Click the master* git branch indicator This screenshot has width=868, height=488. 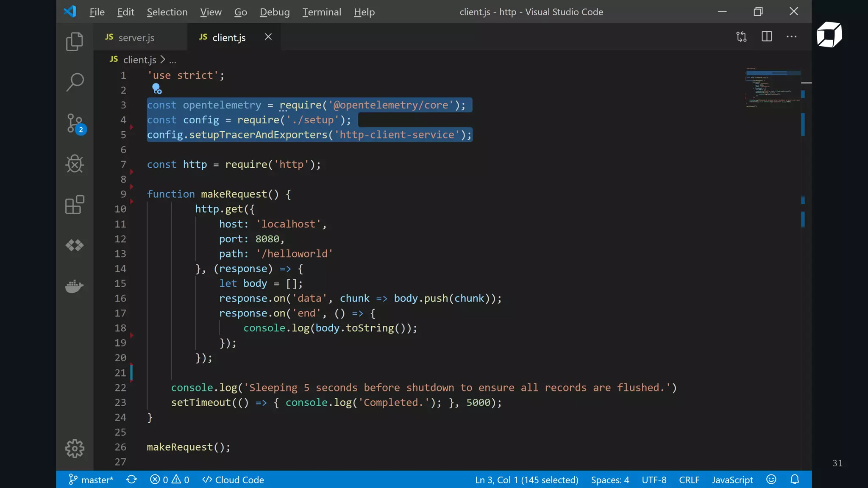[91, 480]
